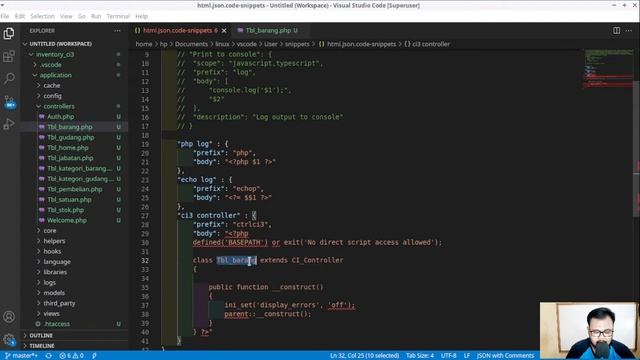Image resolution: width=640 pixels, height=360 pixels.
Task: Change JSON with Comments language mode
Action: [505, 356]
